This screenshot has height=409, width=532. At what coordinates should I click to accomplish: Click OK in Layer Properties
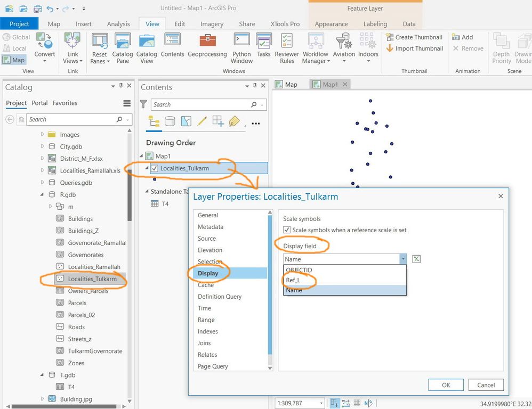(446, 385)
